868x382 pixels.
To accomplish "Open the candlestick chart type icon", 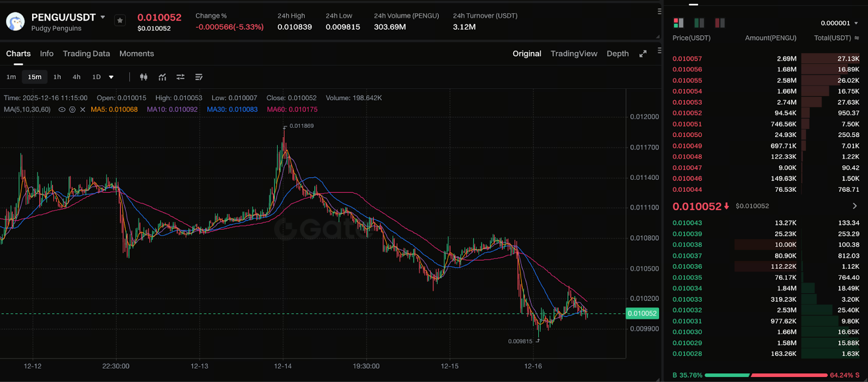I will click(144, 77).
